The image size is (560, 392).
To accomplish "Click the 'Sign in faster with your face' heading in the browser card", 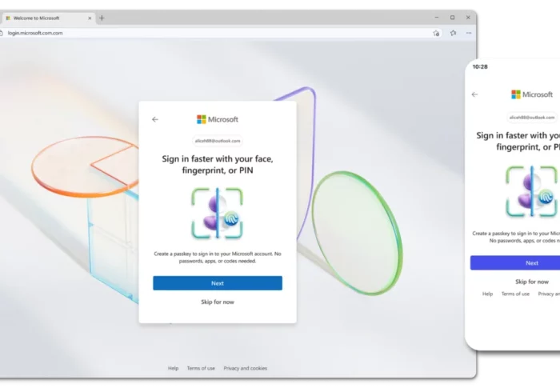I will click(x=218, y=164).
